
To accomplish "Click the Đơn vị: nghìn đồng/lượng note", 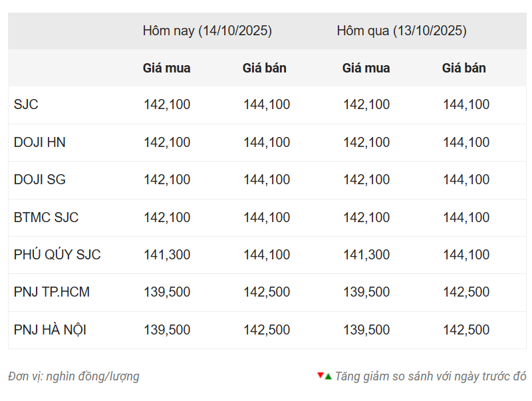I will coord(74,376).
